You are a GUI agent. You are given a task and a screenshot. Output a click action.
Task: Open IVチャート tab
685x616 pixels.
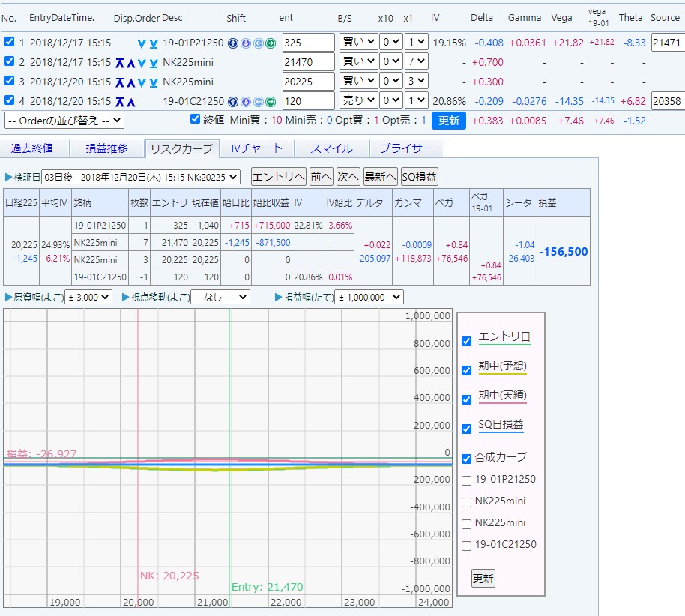click(257, 148)
